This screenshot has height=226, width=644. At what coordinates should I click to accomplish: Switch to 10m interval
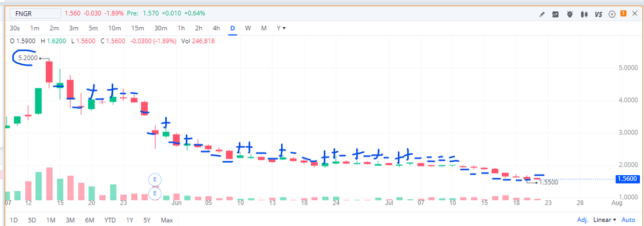(x=114, y=28)
